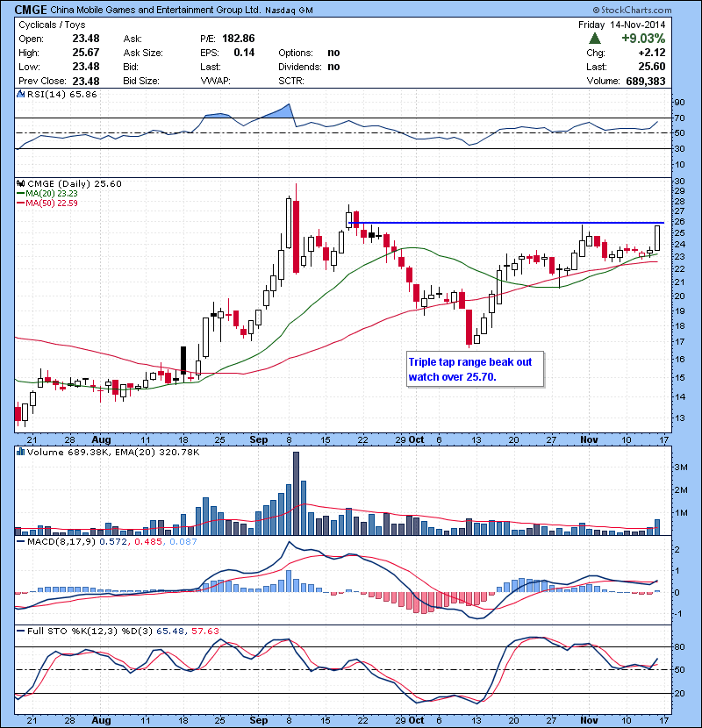
Task: Click the Volume 689.38K, EMA(20) label
Action: click(x=113, y=452)
